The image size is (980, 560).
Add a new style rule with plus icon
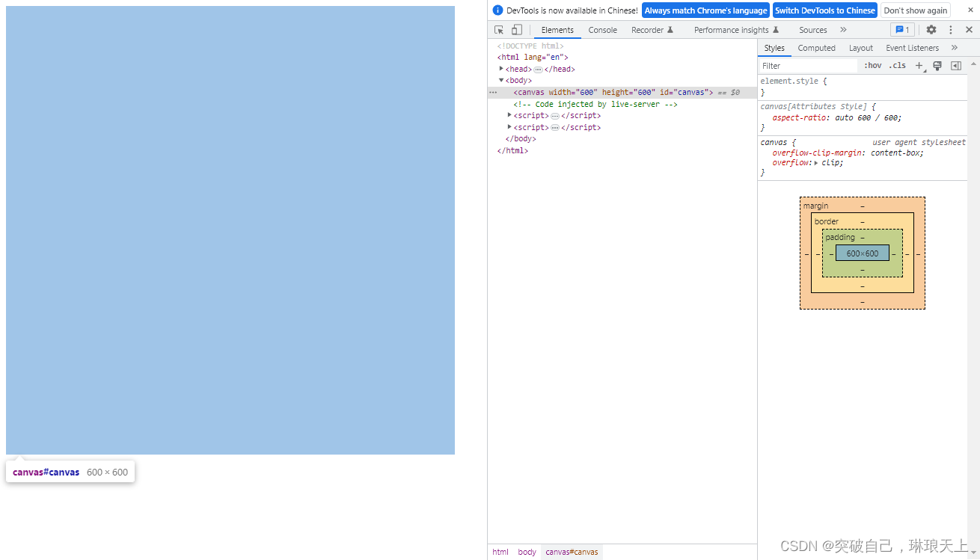click(919, 66)
